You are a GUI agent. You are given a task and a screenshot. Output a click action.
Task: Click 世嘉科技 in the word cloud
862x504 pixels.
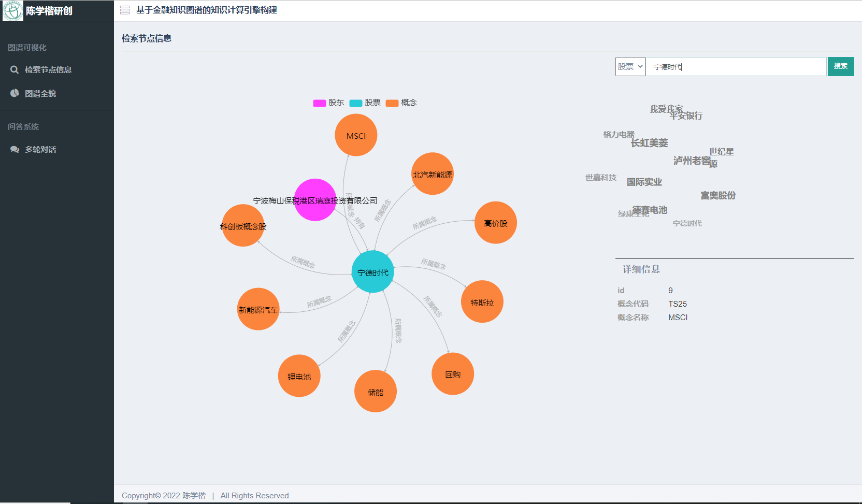click(x=601, y=178)
